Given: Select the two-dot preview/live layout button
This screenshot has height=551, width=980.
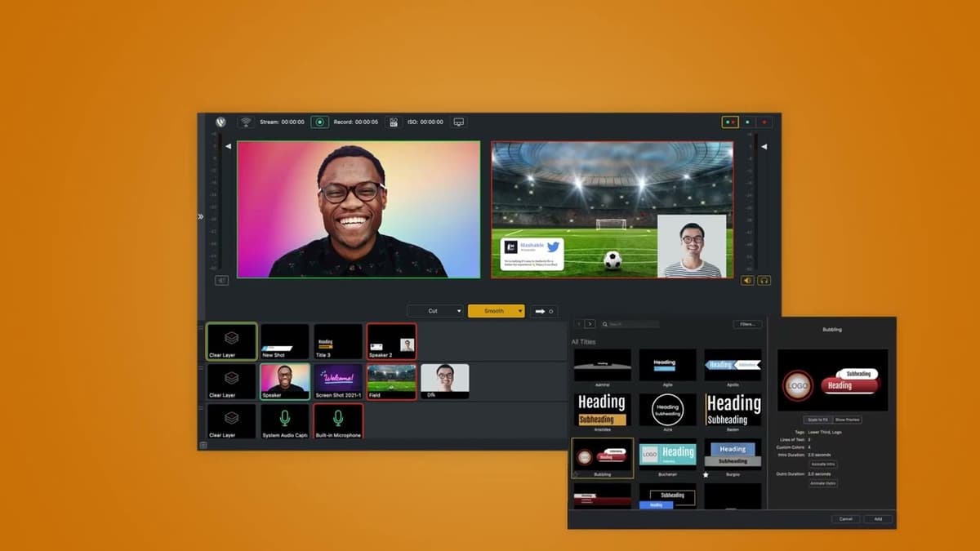Looking at the screenshot, I should pos(730,122).
